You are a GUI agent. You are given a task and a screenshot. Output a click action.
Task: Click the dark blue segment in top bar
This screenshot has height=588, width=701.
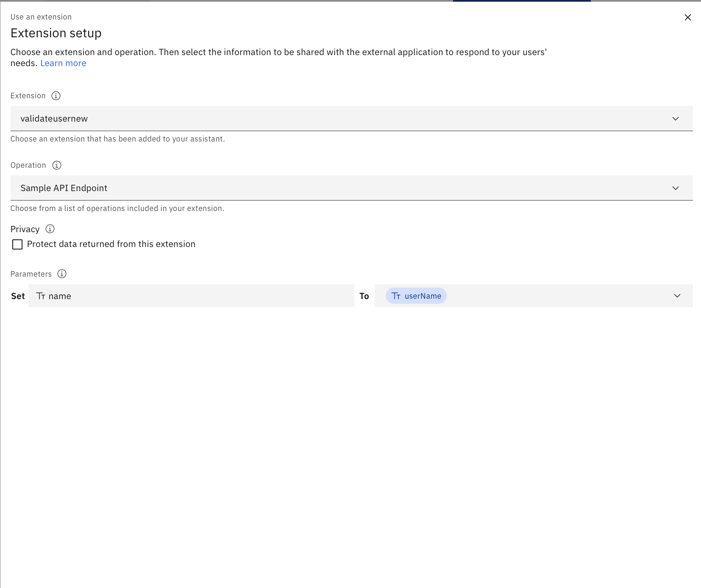click(x=521, y=1)
